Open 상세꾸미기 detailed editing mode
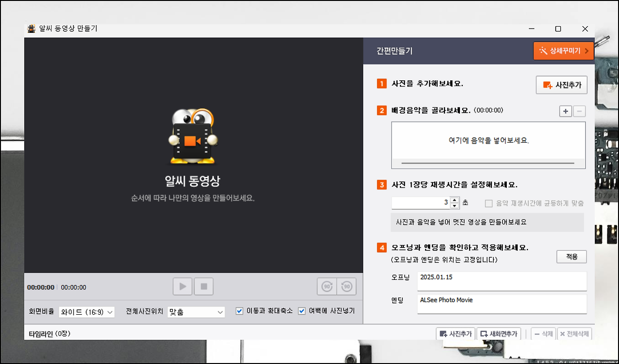The height and width of the screenshot is (364, 619). pos(563,51)
